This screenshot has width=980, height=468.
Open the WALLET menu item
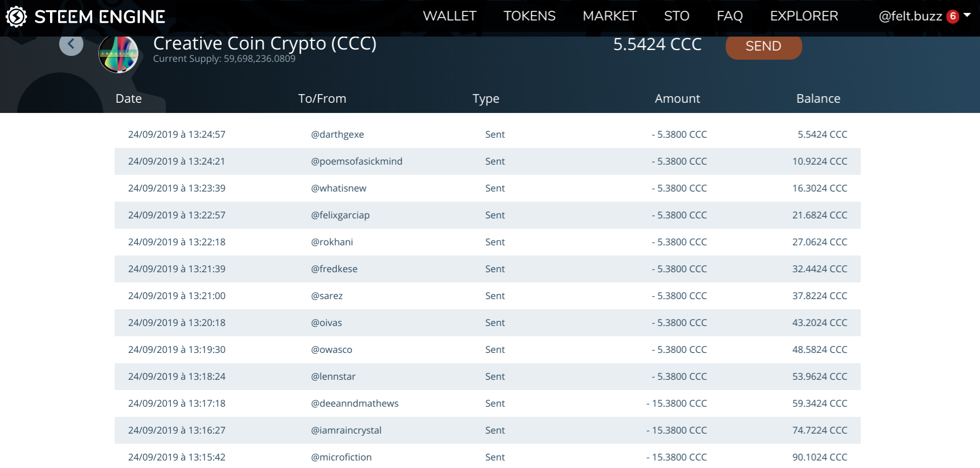[450, 16]
